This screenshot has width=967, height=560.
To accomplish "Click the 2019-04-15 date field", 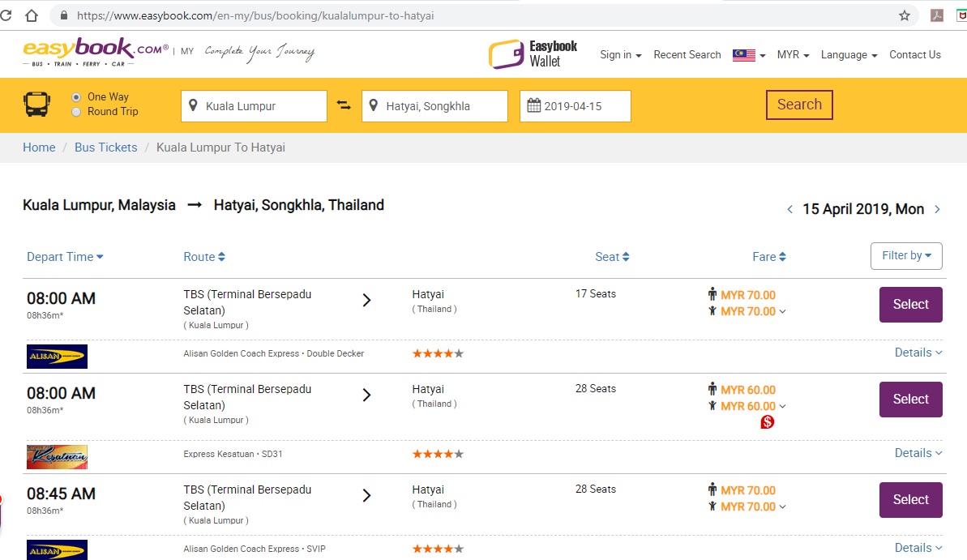I will (575, 106).
